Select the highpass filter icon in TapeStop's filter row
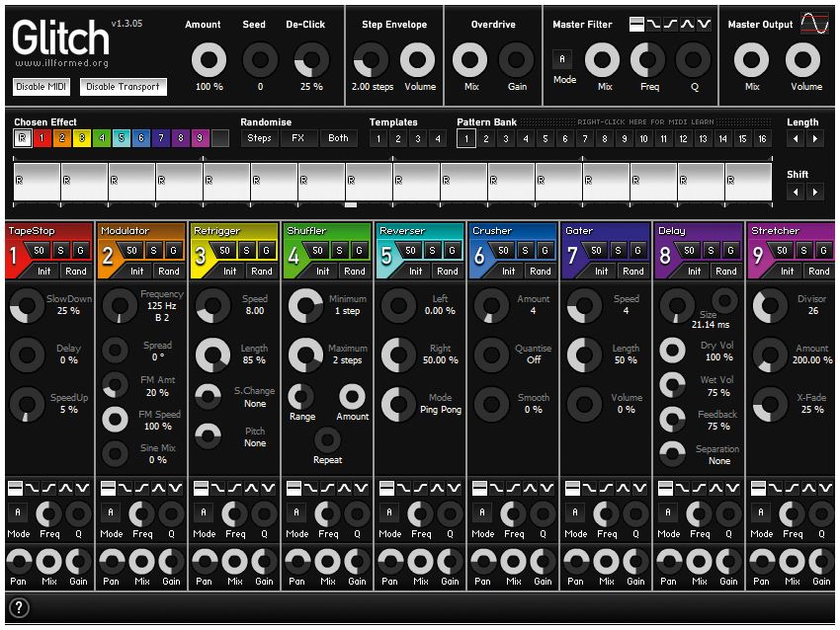 (48, 487)
